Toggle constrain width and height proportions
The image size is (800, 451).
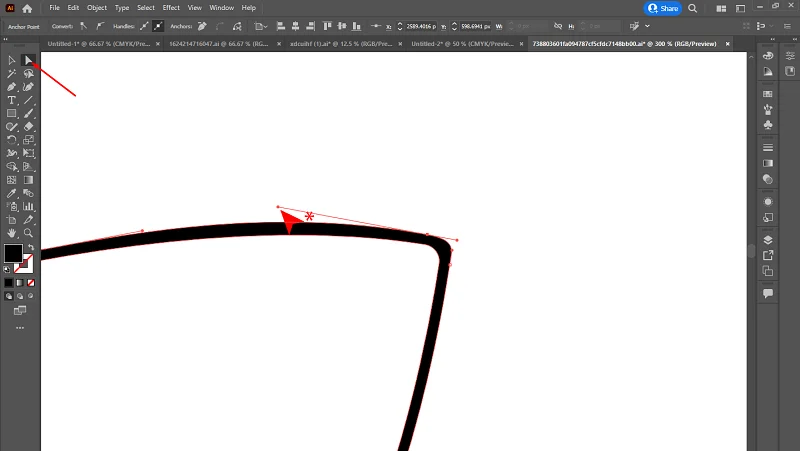click(x=558, y=26)
